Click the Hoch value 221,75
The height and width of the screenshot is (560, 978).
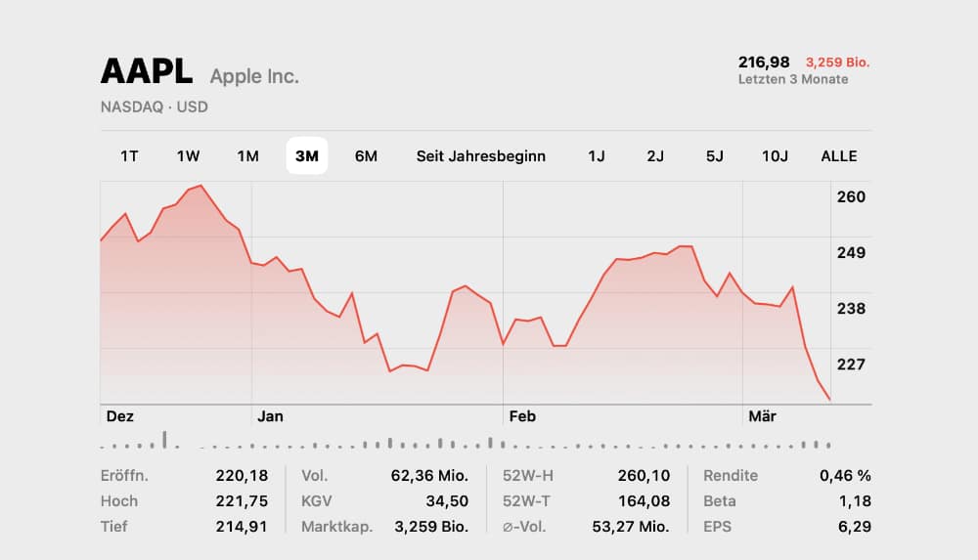(242, 500)
